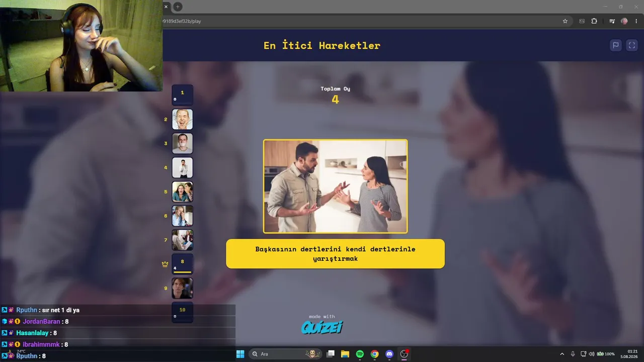Viewport: 644px width, 362px height.
Task: Open File Explorer from the taskbar
Action: coord(345,354)
